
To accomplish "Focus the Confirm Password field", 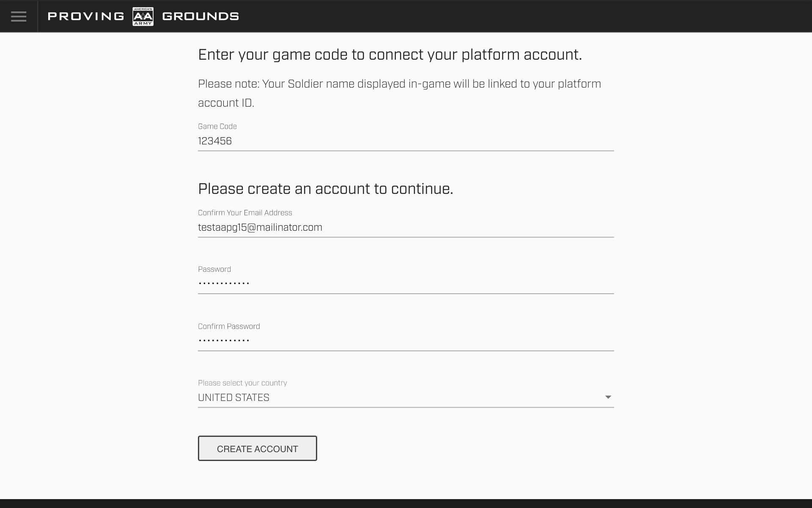I will coord(405,340).
